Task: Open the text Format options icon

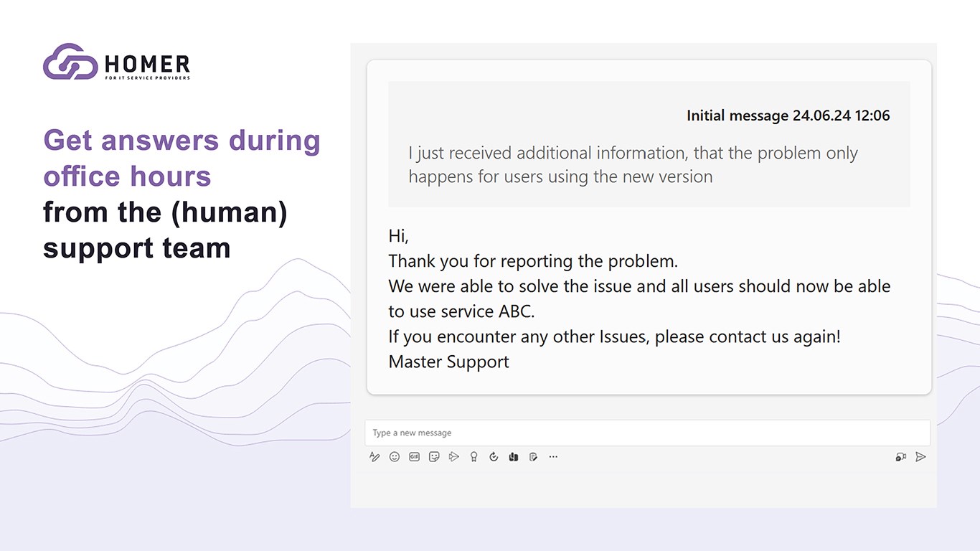Action: (x=374, y=456)
